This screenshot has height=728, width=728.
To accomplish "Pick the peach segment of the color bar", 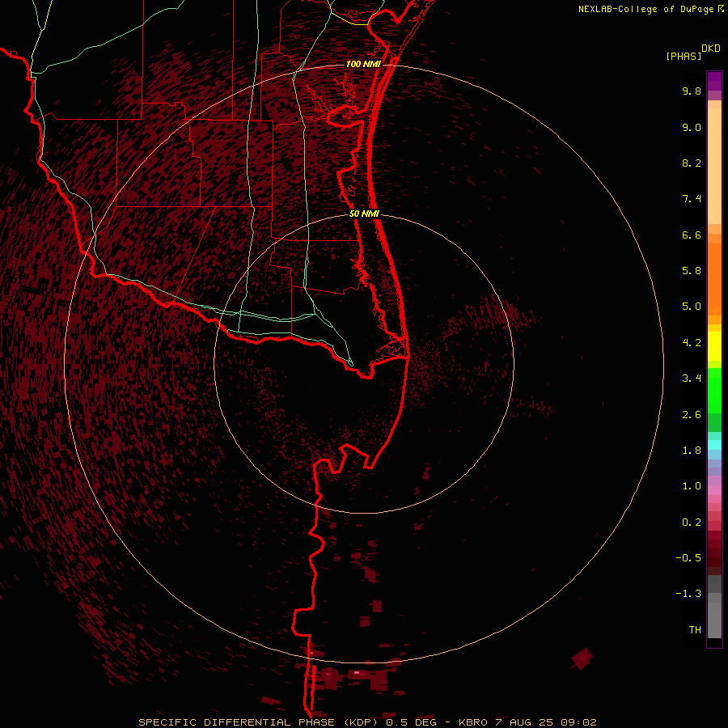I will click(x=714, y=166).
